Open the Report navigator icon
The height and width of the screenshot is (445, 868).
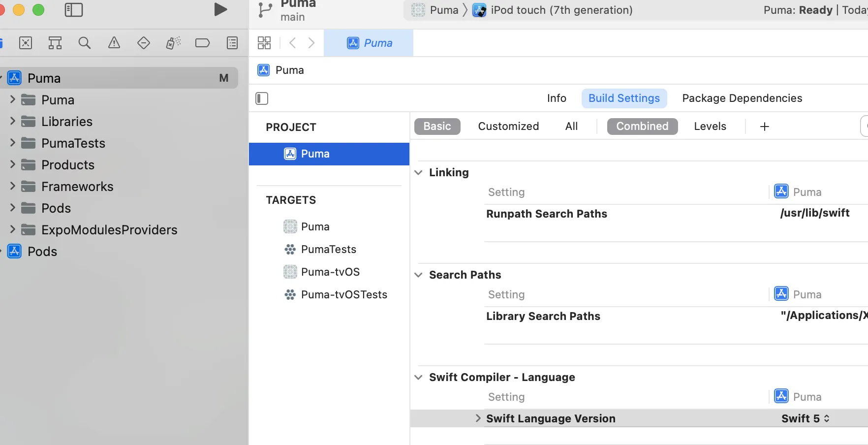tap(232, 43)
